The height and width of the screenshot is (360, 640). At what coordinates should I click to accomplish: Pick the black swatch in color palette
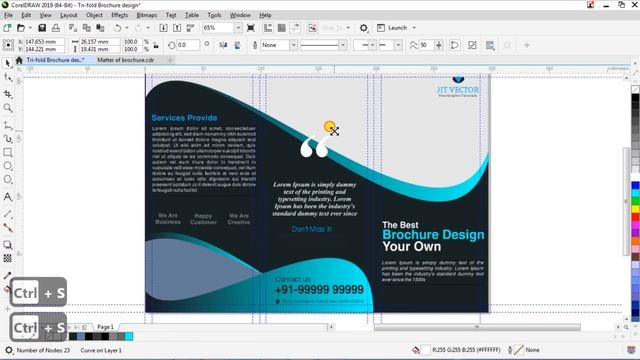(636, 99)
